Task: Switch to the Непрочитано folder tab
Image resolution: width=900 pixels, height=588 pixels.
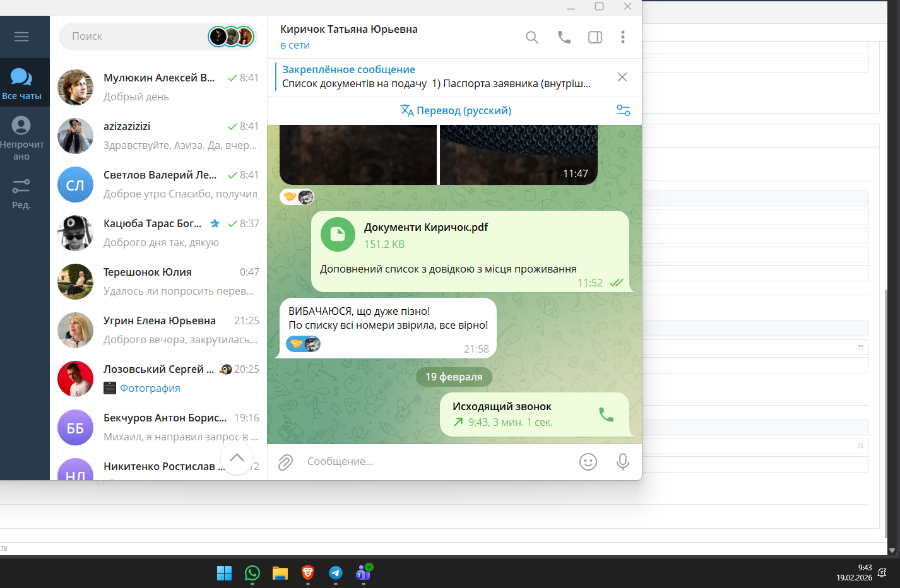Action: (x=21, y=138)
